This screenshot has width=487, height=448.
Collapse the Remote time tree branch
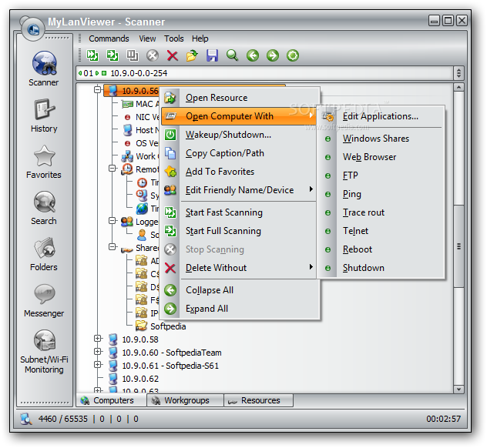pos(113,169)
